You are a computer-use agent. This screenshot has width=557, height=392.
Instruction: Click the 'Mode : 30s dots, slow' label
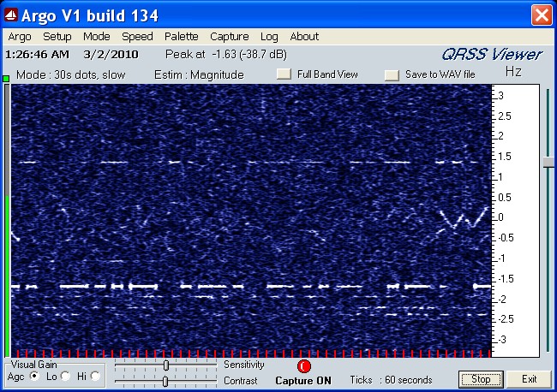70,74
